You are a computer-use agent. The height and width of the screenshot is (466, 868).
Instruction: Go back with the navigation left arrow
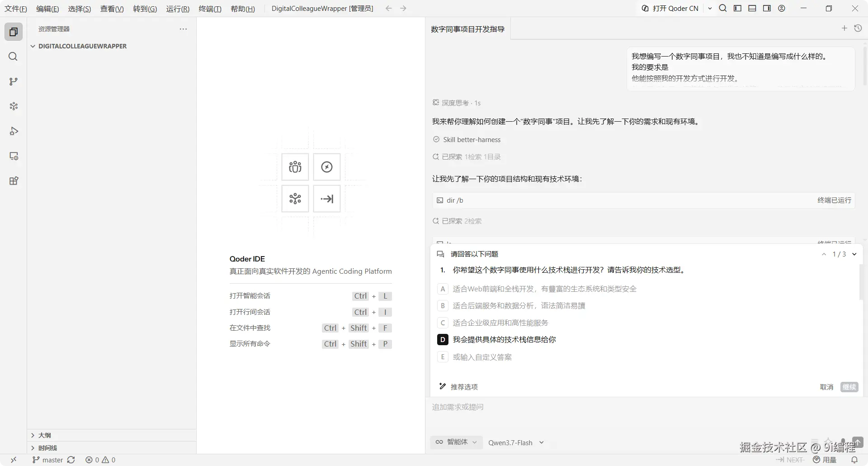click(389, 8)
